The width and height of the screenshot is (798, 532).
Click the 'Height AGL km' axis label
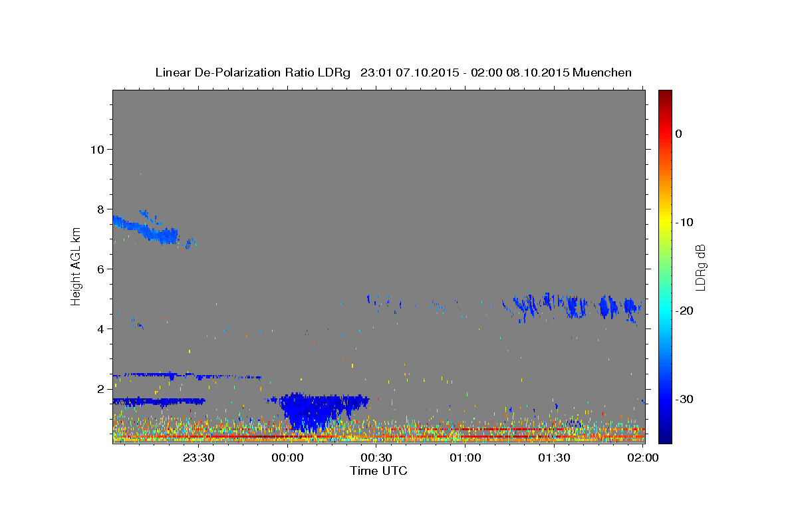pyautogui.click(x=76, y=266)
